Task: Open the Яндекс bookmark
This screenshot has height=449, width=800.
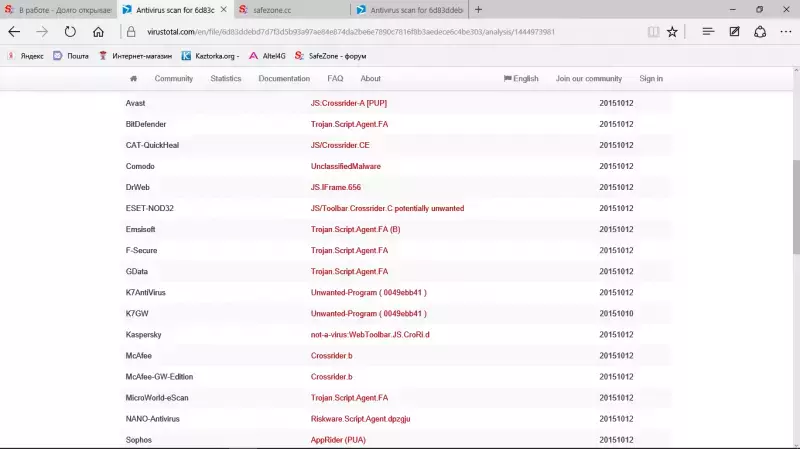Action: point(26,56)
